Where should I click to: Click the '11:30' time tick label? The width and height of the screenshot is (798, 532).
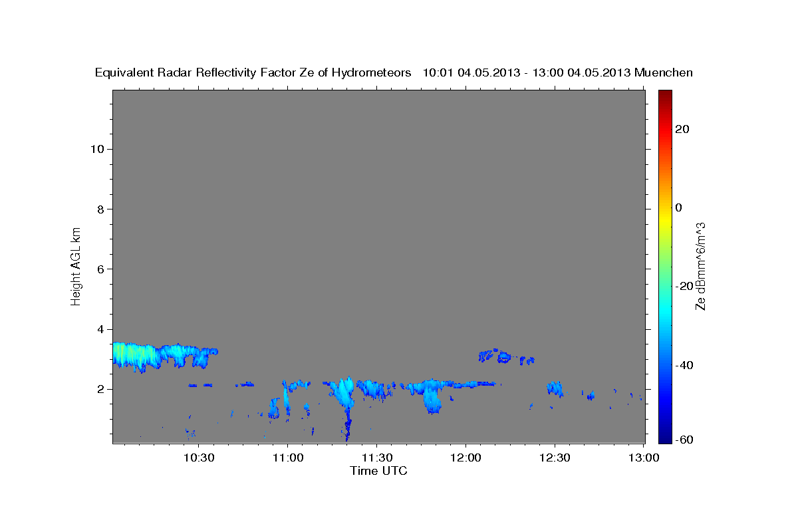376,458
